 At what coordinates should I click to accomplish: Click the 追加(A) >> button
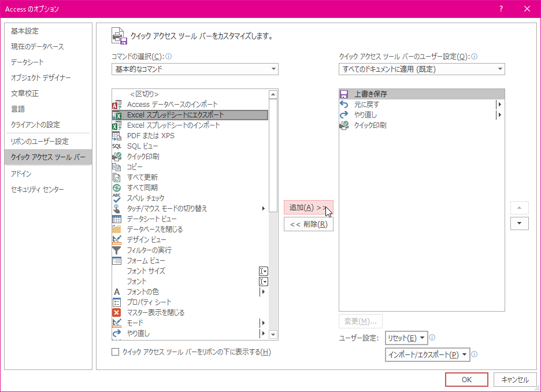click(x=309, y=208)
